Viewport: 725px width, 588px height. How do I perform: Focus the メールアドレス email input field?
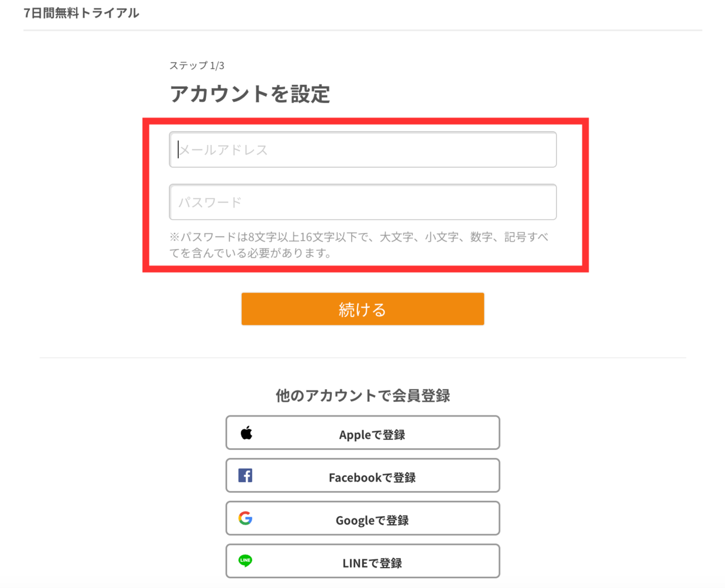click(x=362, y=150)
